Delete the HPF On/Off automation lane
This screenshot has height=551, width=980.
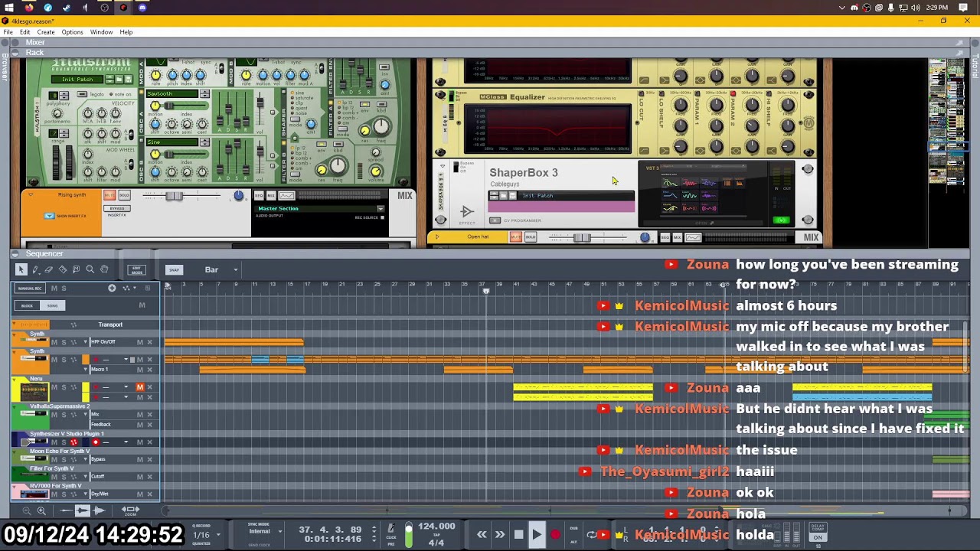click(x=150, y=342)
